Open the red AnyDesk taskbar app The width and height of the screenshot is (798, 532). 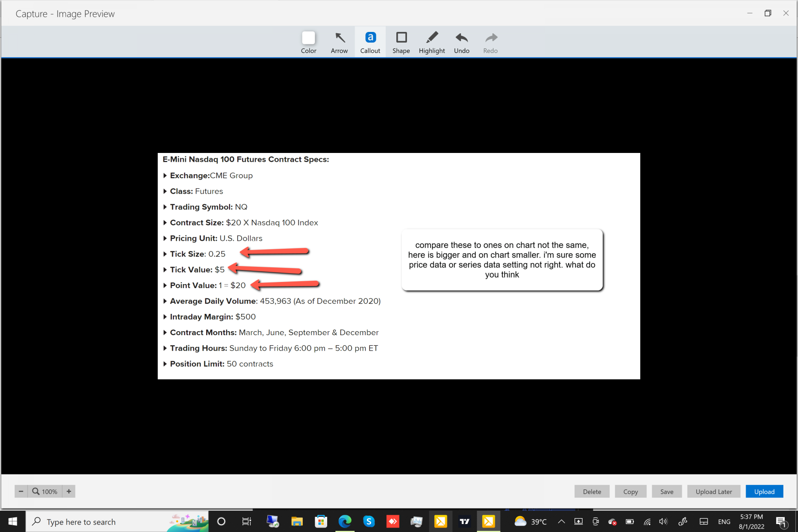[393, 521]
